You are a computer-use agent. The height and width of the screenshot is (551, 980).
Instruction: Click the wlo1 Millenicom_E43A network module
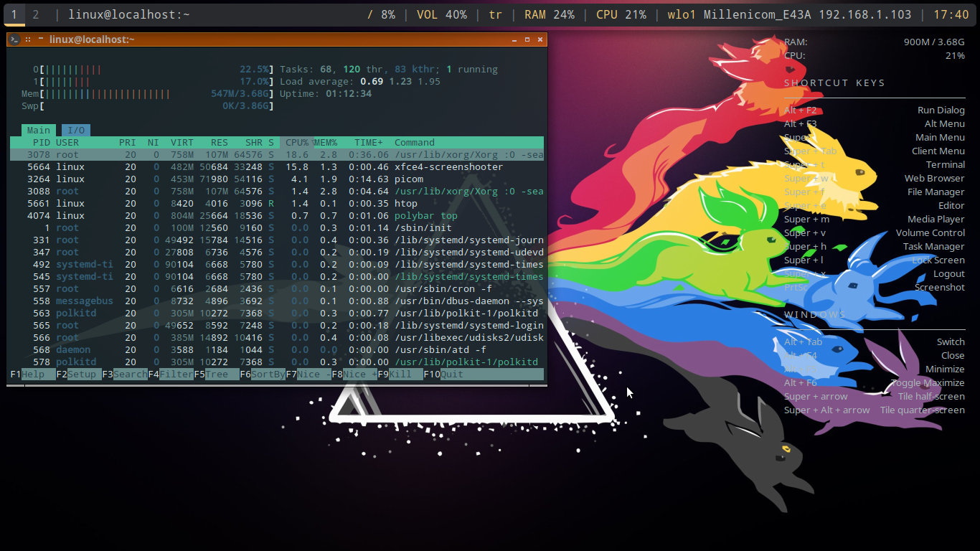790,14
